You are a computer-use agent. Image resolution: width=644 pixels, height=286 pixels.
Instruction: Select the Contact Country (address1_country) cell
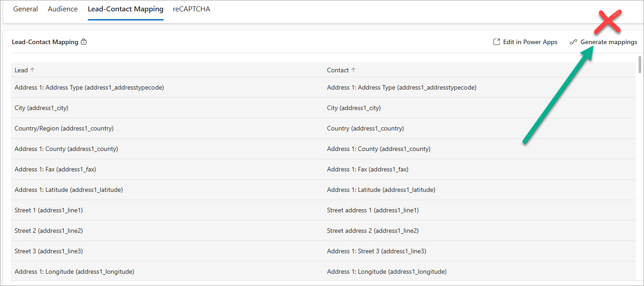click(365, 128)
